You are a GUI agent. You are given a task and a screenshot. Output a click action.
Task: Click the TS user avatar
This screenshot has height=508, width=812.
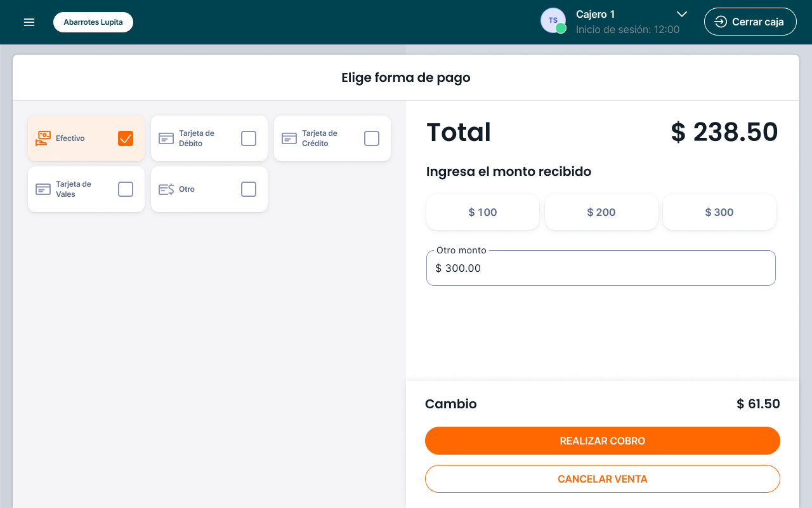(553, 20)
